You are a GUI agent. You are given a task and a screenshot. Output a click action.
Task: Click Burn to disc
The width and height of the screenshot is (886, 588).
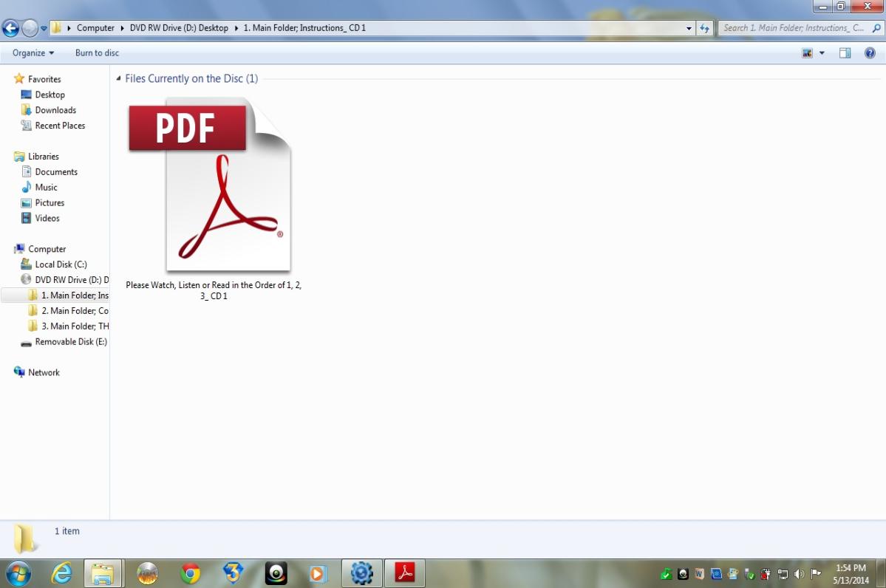(98, 52)
